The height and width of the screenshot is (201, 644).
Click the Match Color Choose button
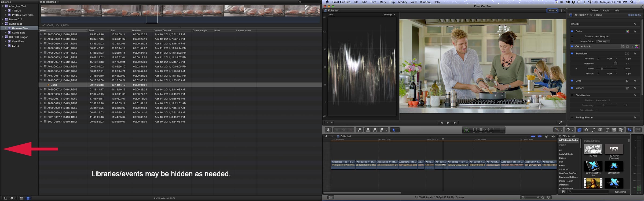point(603,42)
